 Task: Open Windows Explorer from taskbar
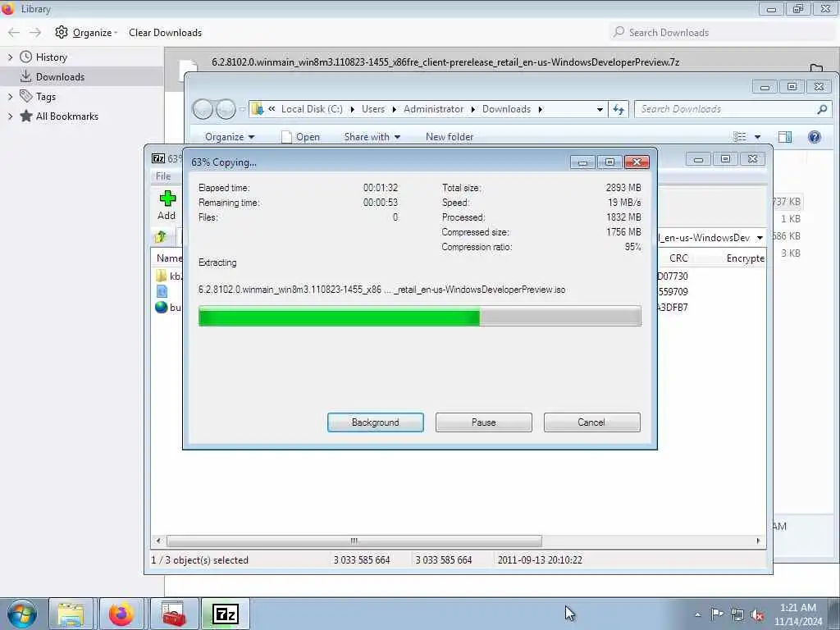tap(71, 614)
